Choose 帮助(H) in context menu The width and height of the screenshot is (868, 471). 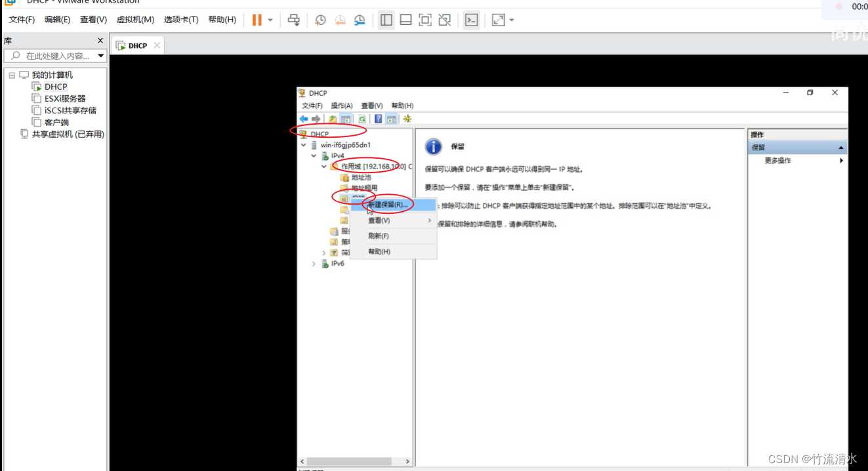[393, 252]
